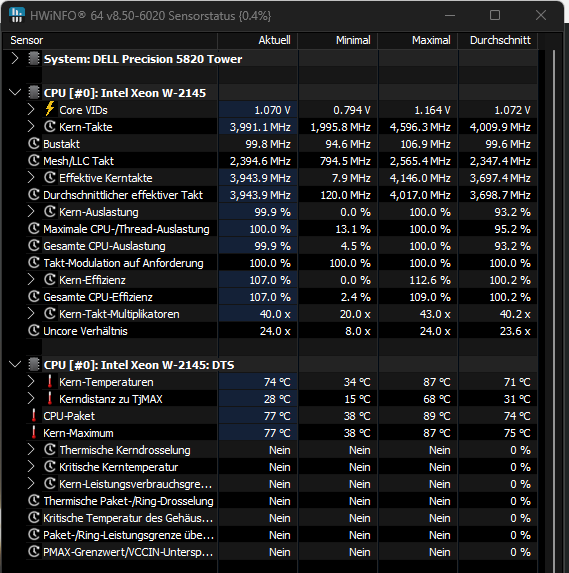
Task: Expand the Kern-Temperaturen row
Action: [31, 382]
